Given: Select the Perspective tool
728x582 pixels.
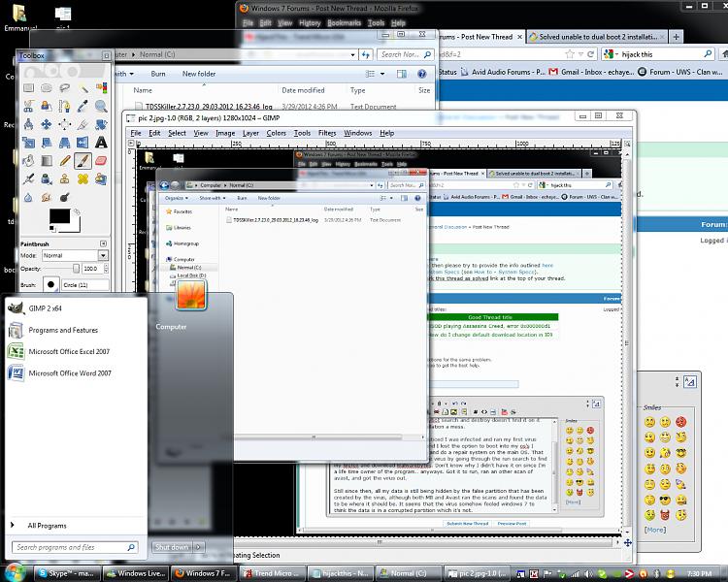Looking at the screenshot, I should [64, 143].
